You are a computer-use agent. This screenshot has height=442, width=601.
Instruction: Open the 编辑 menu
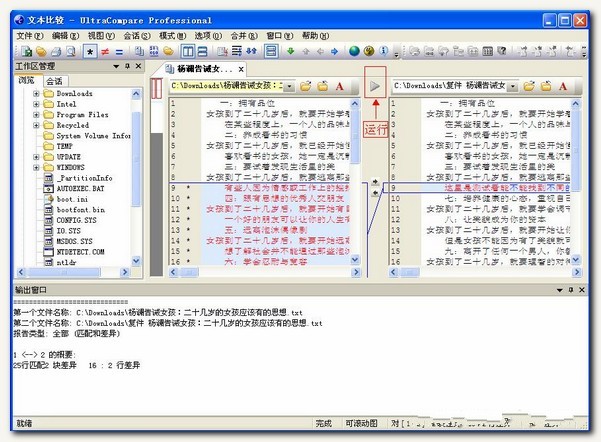tap(65, 36)
